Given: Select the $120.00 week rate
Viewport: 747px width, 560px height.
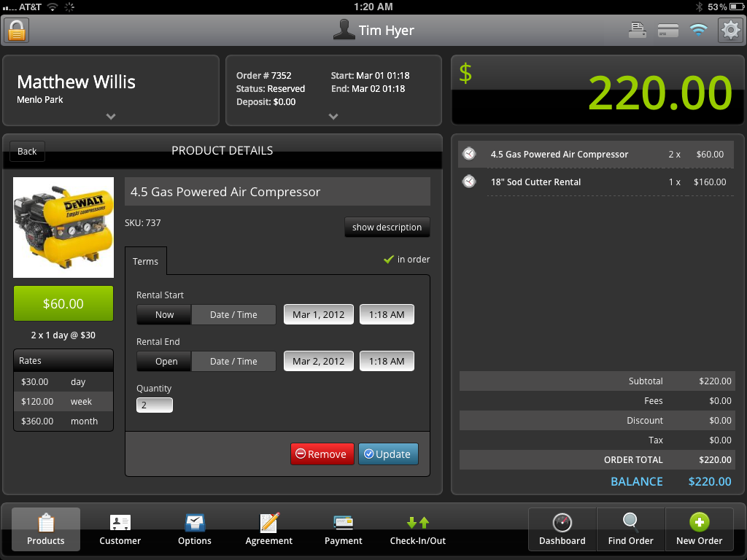Looking at the screenshot, I should pyautogui.click(x=63, y=402).
